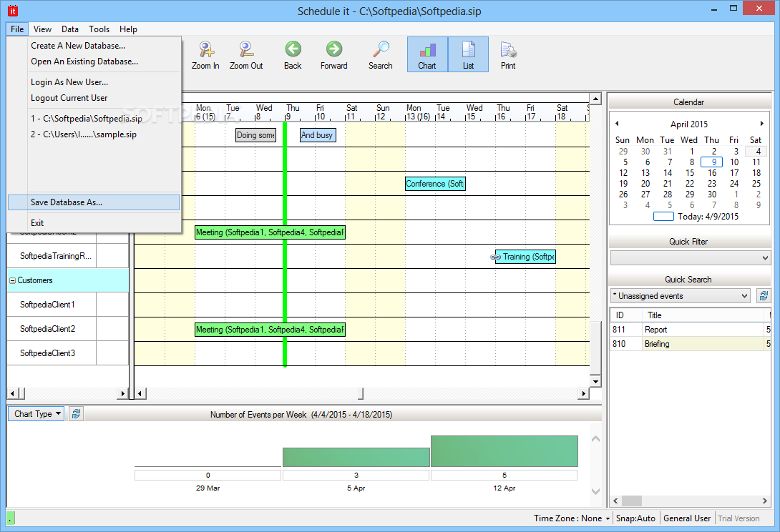Select April 23 in the calendar
Image resolution: width=780 pixels, height=532 pixels.
712,184
